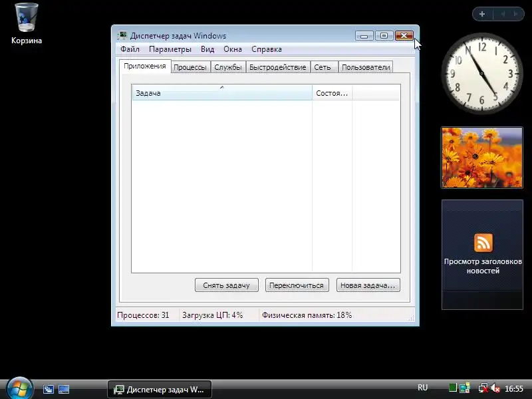The width and height of the screenshot is (532, 399).
Task: Click the Диспетчер задач taskbar button
Action: click(160, 389)
